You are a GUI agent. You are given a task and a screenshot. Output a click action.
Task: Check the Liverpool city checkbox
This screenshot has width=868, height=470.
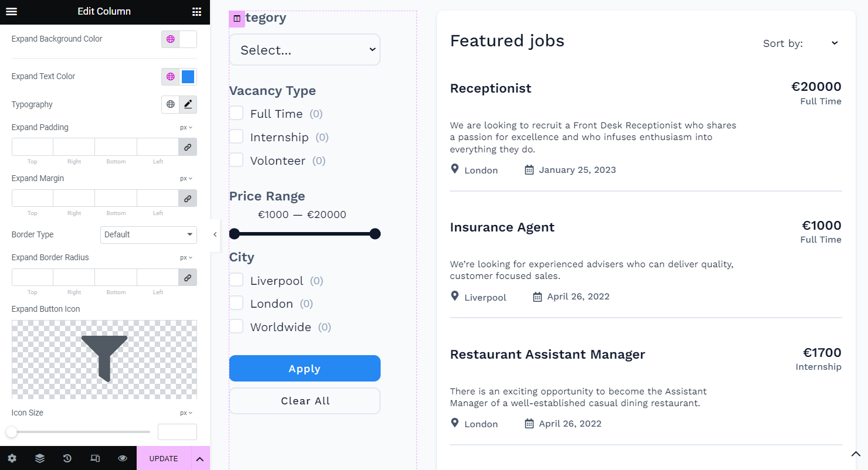(236, 280)
